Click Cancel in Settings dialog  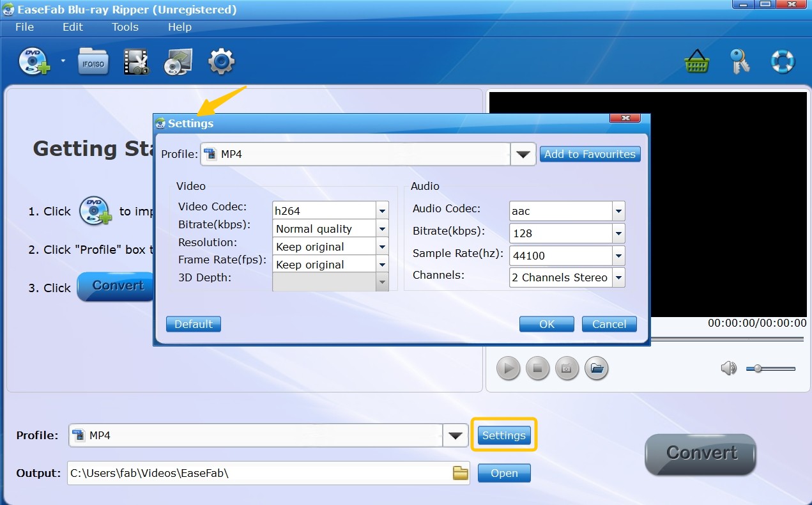click(x=609, y=324)
